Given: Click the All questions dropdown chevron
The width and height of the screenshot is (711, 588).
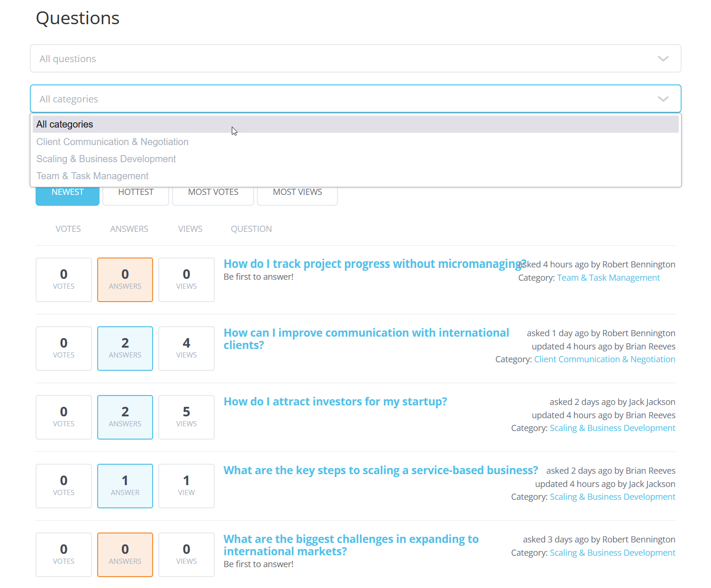Looking at the screenshot, I should point(663,59).
